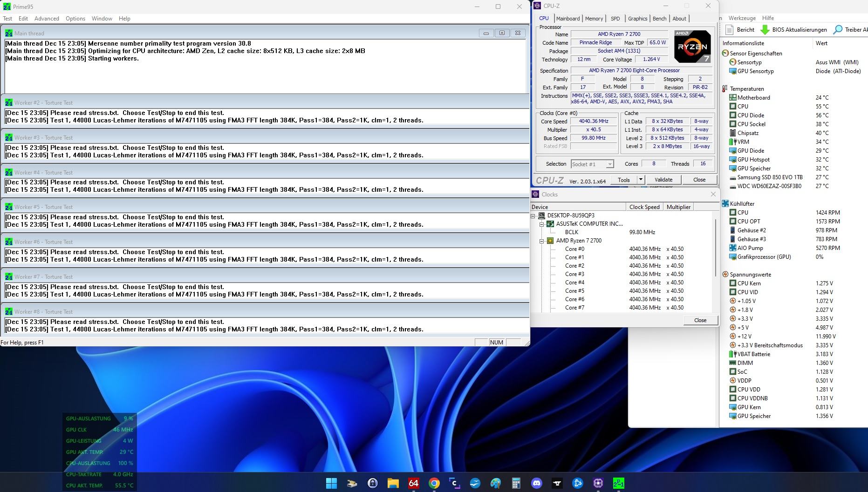Click the green BIOS Aktualisierungen arrow icon
The image size is (868, 492).
[x=765, y=30]
